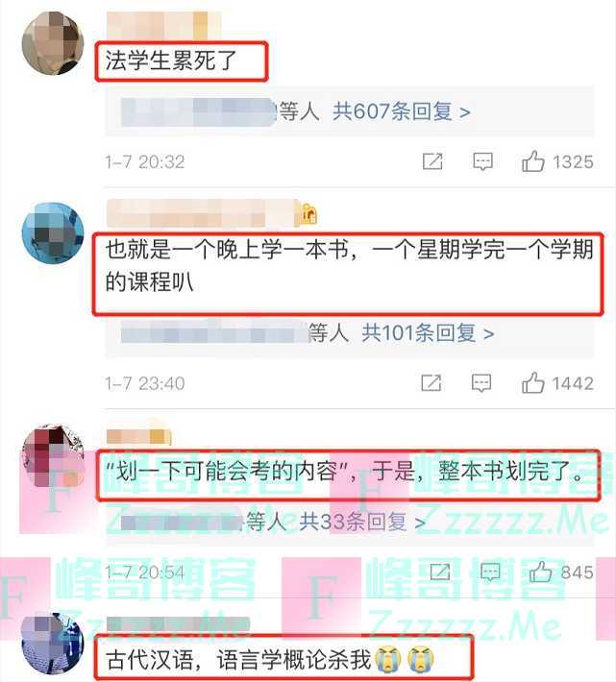Share the comment posted at 20:54

click(440, 572)
